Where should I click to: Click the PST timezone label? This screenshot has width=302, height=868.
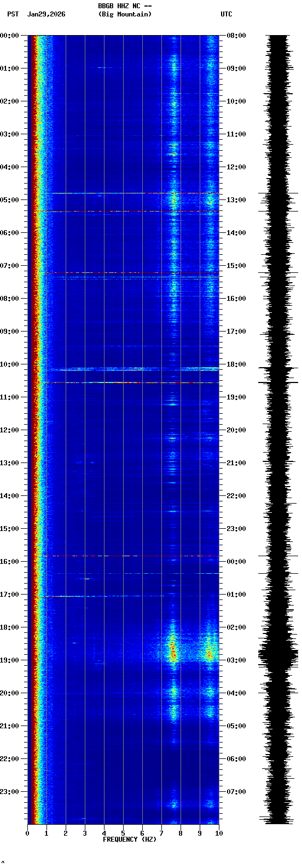point(13,14)
